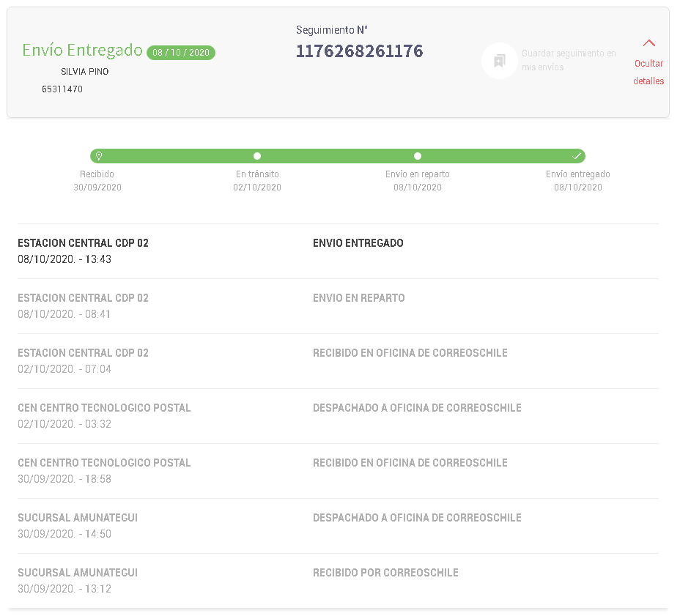Collapse details with the red chevron arrow

(x=648, y=43)
